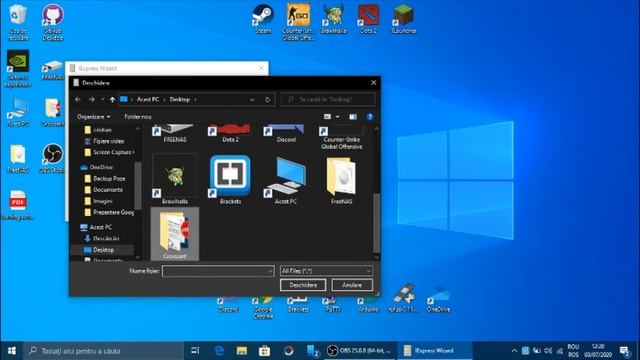Select the Brackets shortcut in file list
Image resolution: width=640 pixels, height=360 pixels.
(x=230, y=180)
